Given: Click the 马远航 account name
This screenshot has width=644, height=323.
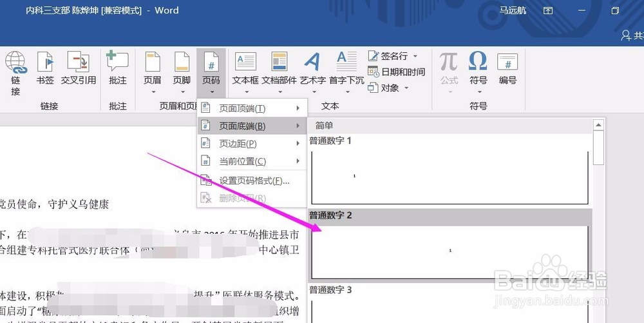Looking at the screenshot, I should pyautogui.click(x=513, y=11).
